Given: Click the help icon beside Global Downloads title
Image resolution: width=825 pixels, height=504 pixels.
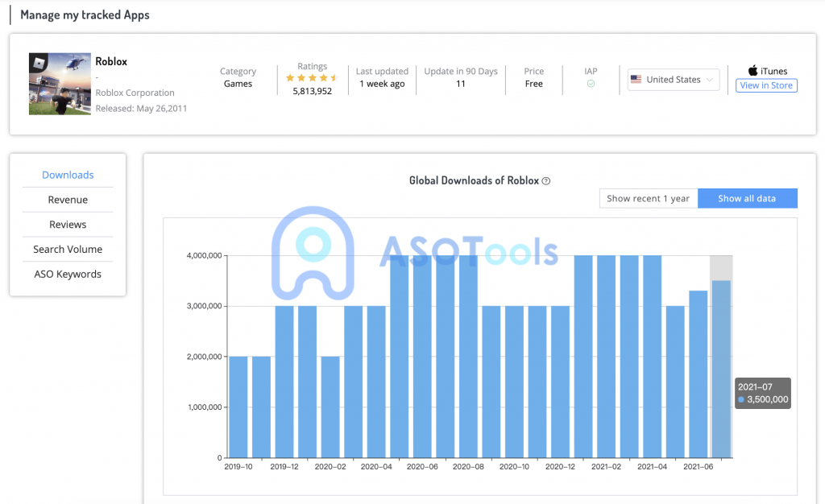Looking at the screenshot, I should (546, 181).
